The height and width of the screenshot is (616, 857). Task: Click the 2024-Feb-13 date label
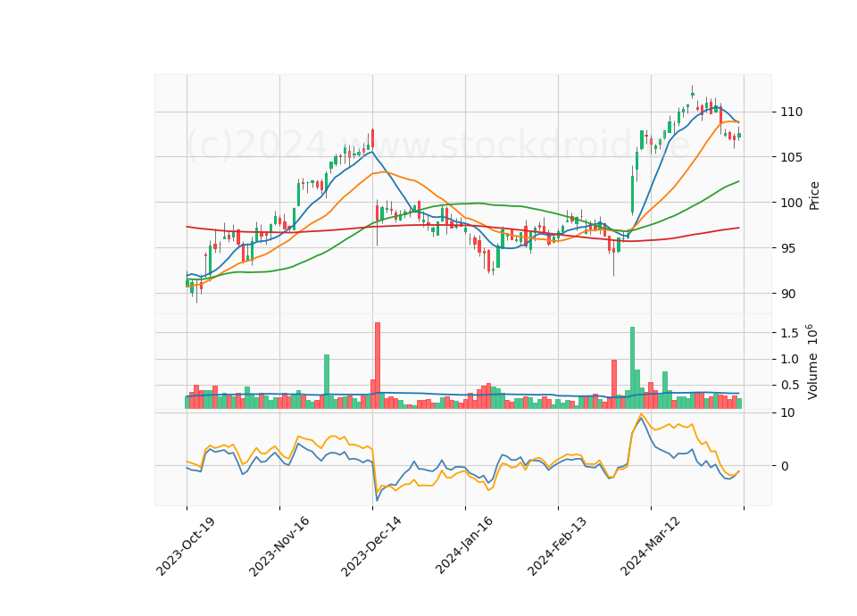[557, 545]
